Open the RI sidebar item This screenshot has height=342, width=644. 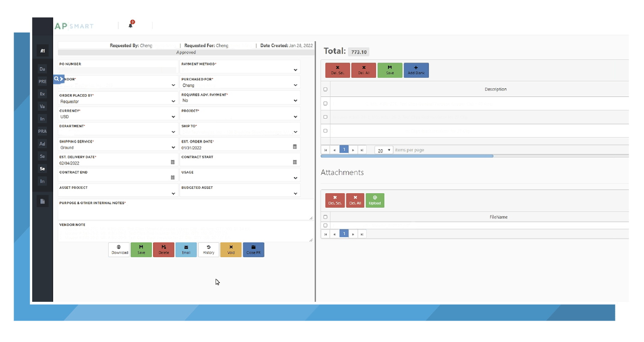[42, 51]
